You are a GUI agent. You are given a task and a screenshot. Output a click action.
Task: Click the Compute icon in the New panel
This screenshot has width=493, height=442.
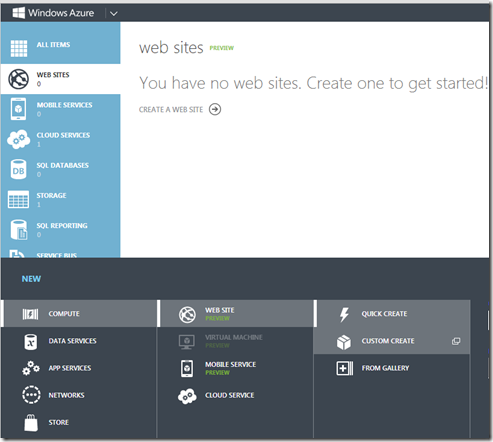[x=30, y=314]
